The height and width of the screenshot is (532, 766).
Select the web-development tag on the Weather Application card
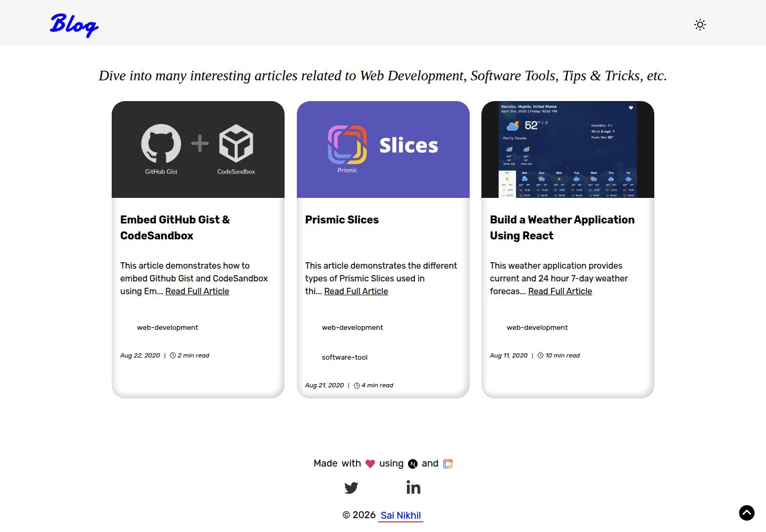[537, 327]
